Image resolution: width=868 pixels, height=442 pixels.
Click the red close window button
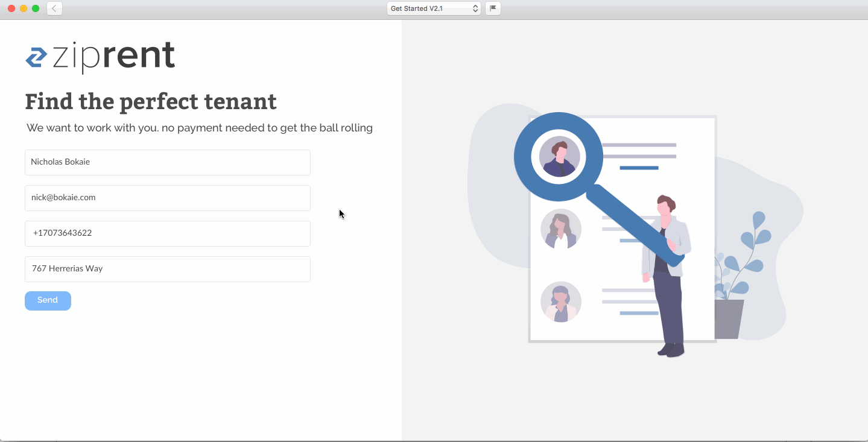point(11,8)
